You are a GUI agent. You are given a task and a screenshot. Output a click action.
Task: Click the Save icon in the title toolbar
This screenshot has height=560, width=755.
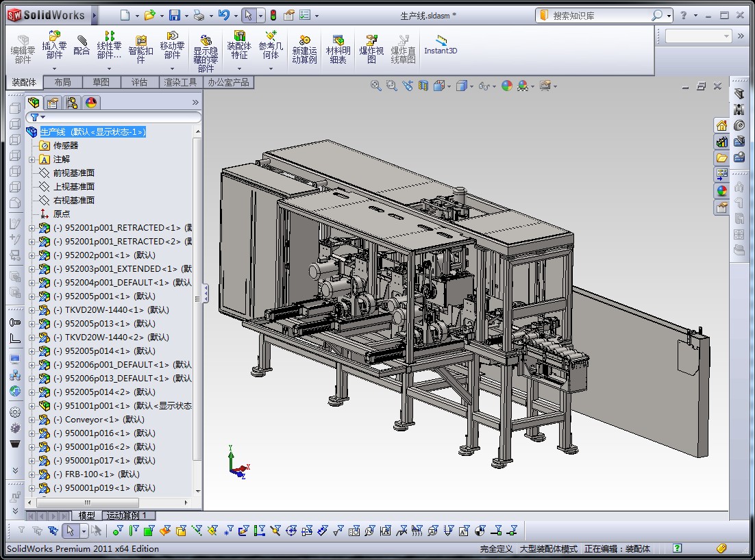(x=175, y=15)
